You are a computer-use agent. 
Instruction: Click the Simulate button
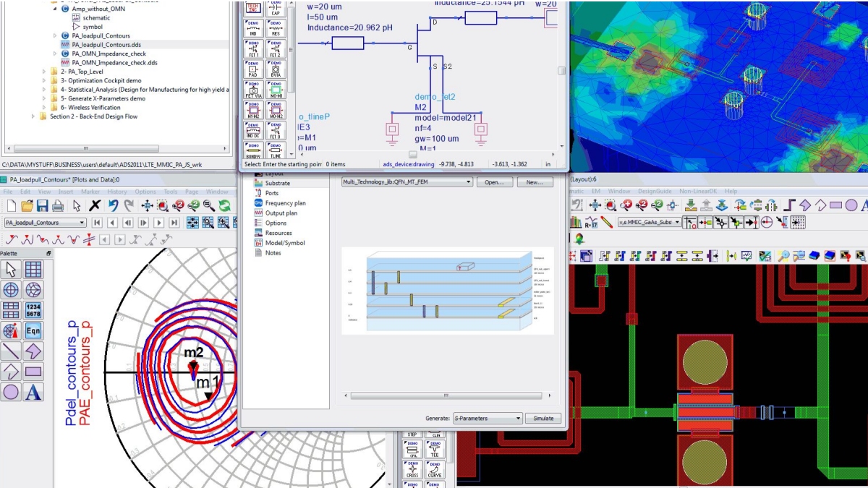543,418
